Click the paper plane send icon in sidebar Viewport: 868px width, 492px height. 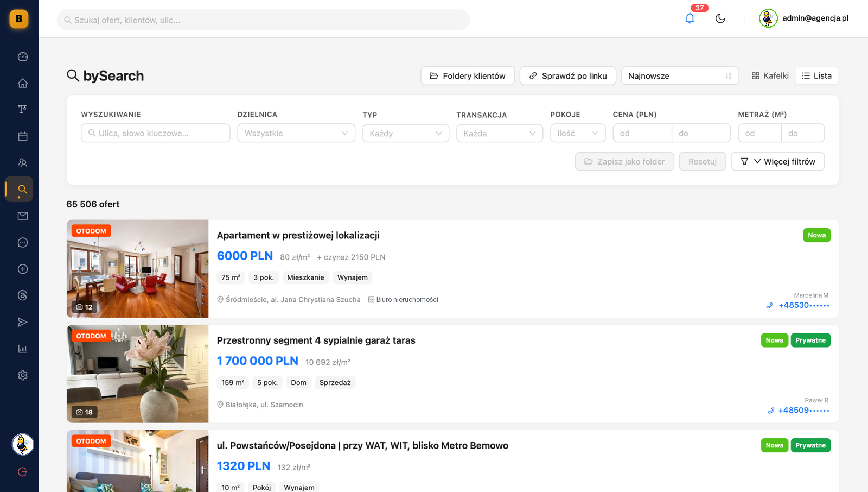pos(23,322)
